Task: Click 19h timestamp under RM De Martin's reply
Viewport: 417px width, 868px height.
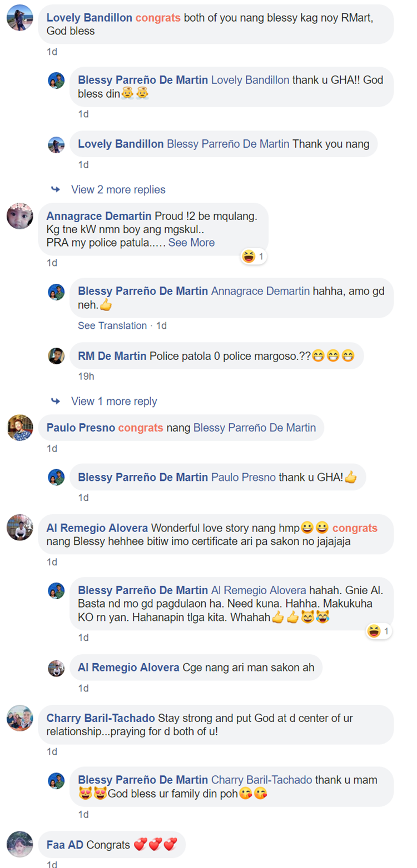Action: pyautogui.click(x=86, y=376)
